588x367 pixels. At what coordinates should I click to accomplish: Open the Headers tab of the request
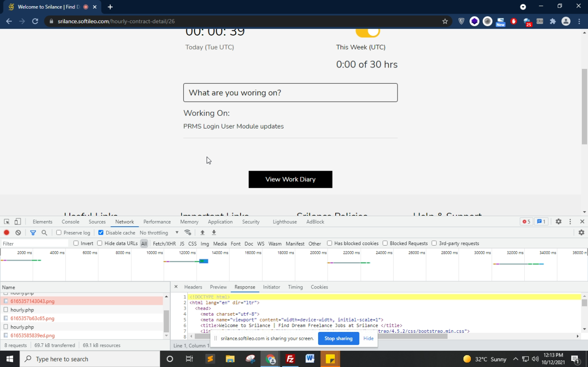[193, 287]
